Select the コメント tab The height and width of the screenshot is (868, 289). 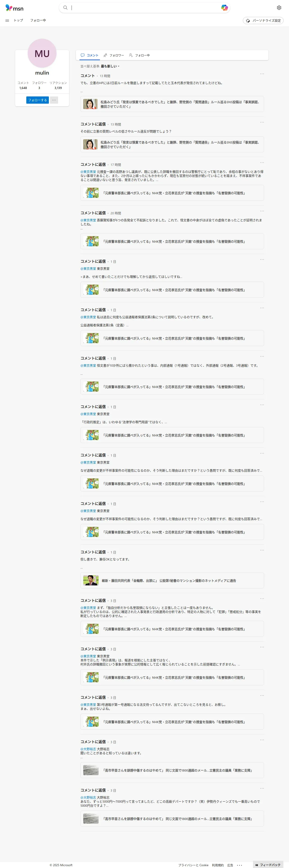point(90,55)
